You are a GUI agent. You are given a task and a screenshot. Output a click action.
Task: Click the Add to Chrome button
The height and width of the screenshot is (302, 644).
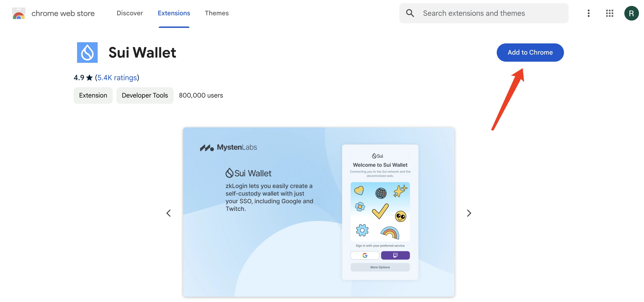pyautogui.click(x=530, y=53)
